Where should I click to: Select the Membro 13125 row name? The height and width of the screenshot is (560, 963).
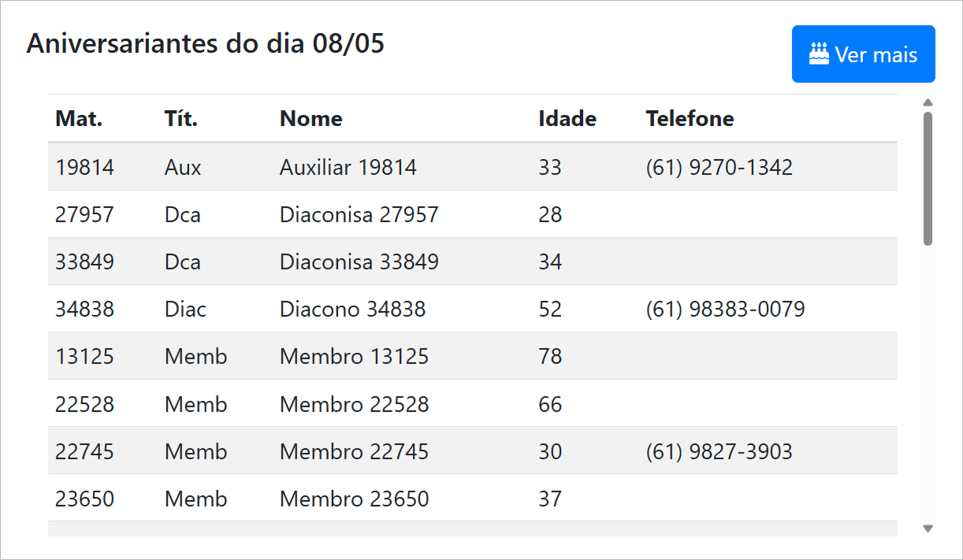tap(355, 356)
